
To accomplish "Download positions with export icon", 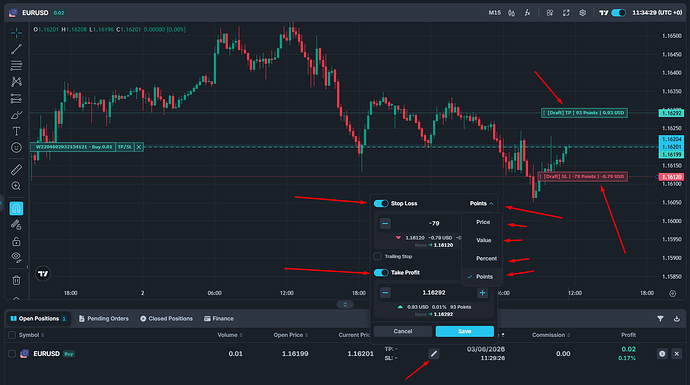I will click(677, 319).
